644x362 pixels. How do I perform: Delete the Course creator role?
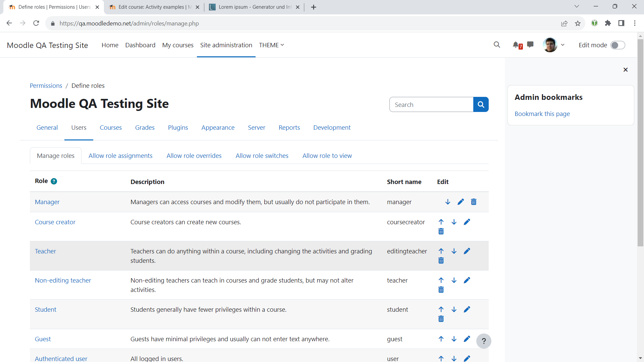pos(441,231)
